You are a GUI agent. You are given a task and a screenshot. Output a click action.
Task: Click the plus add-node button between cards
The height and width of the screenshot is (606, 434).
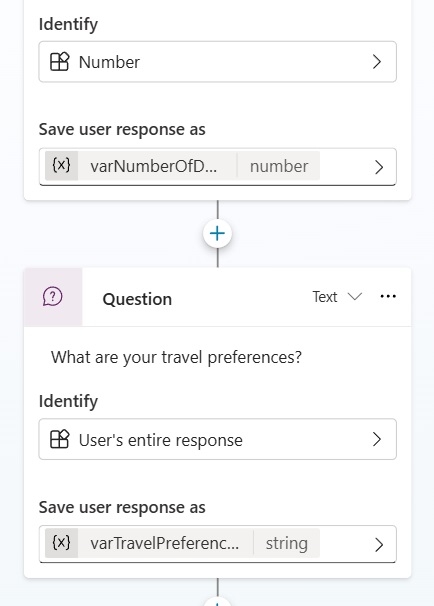click(x=217, y=233)
